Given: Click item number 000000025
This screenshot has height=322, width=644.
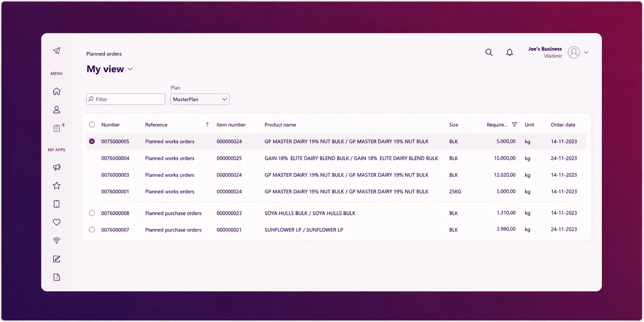Looking at the screenshot, I should pos(229,158).
